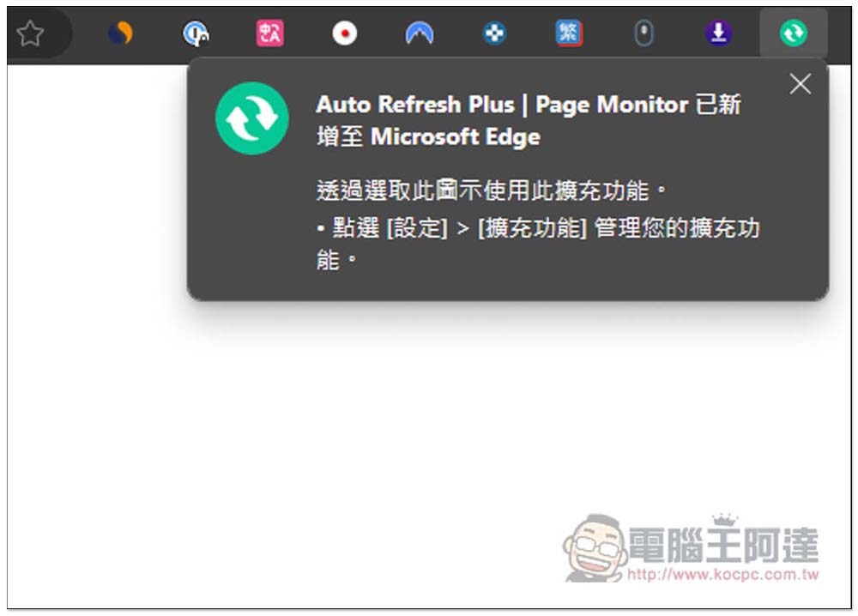858x616 pixels.
Task: Open the 繁 Traditional Chinese converter extension
Action: click(x=569, y=33)
